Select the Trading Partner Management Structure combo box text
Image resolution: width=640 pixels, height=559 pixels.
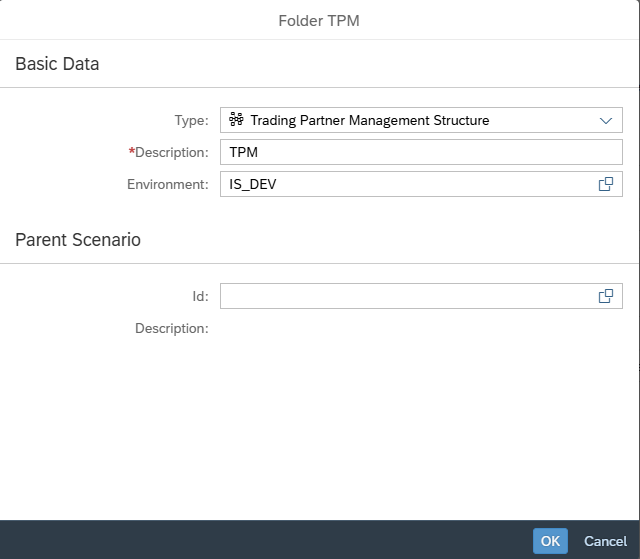pos(369,120)
